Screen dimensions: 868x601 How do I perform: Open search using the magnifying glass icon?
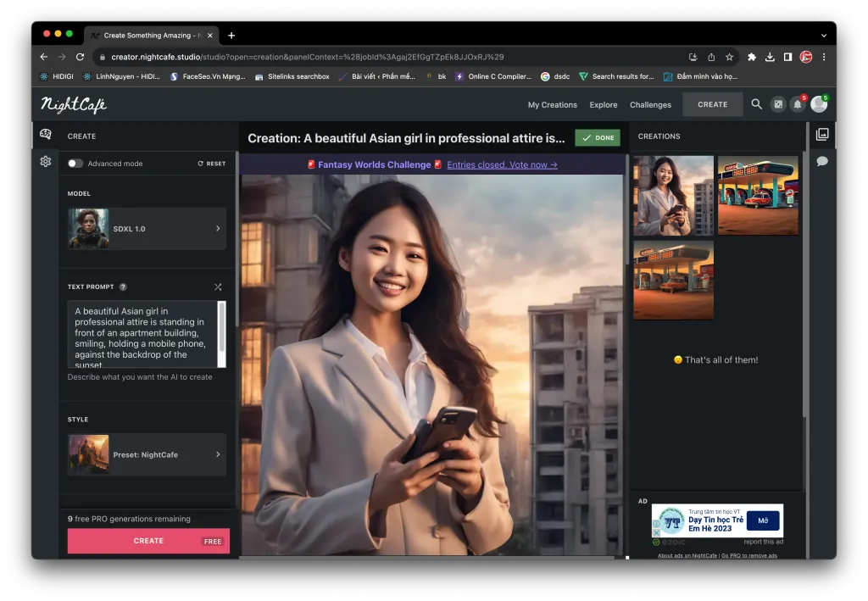(x=755, y=104)
